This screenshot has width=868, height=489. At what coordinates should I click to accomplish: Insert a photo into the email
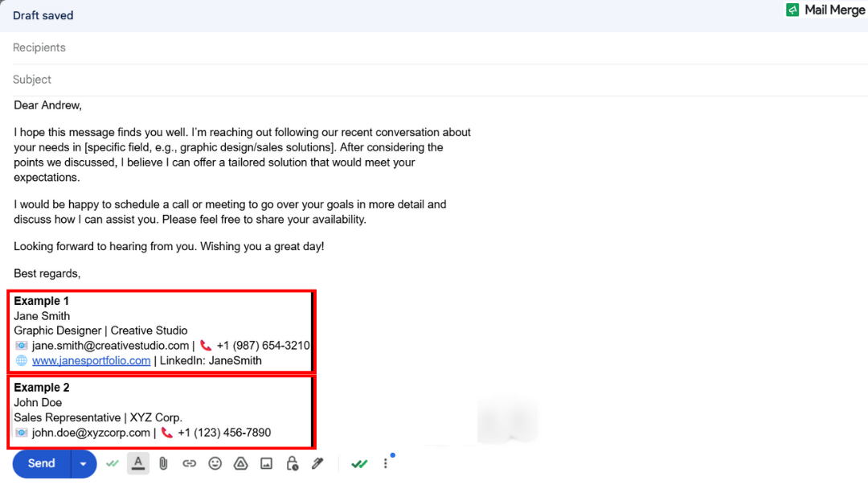pos(266,463)
